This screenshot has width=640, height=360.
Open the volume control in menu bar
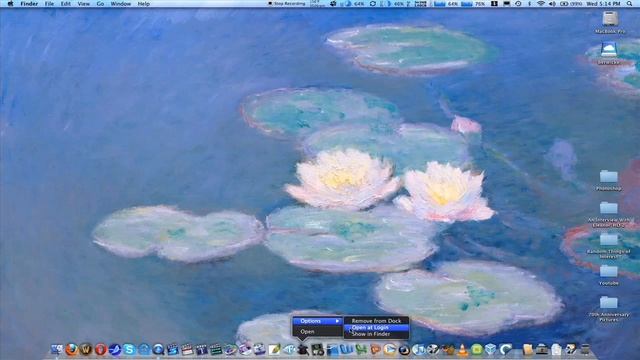coord(552,4)
